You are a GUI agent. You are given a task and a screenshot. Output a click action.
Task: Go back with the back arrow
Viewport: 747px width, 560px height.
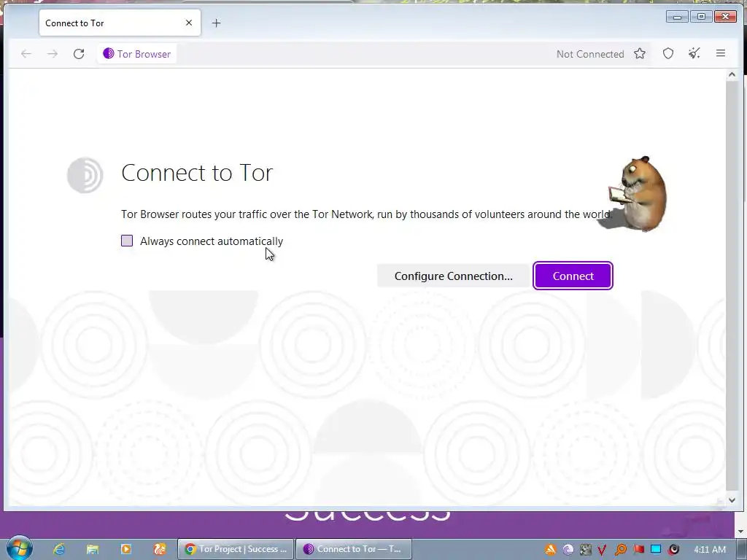pyautogui.click(x=26, y=54)
